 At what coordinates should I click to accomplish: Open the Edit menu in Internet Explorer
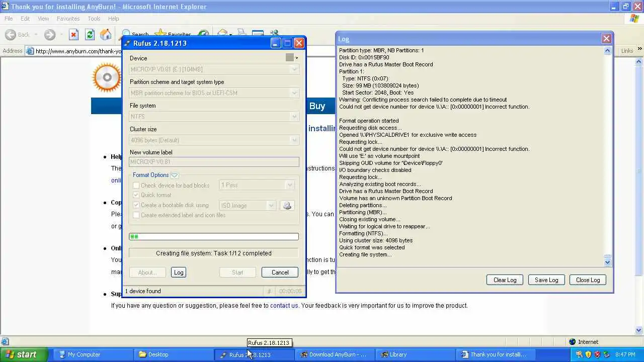pos(25,19)
